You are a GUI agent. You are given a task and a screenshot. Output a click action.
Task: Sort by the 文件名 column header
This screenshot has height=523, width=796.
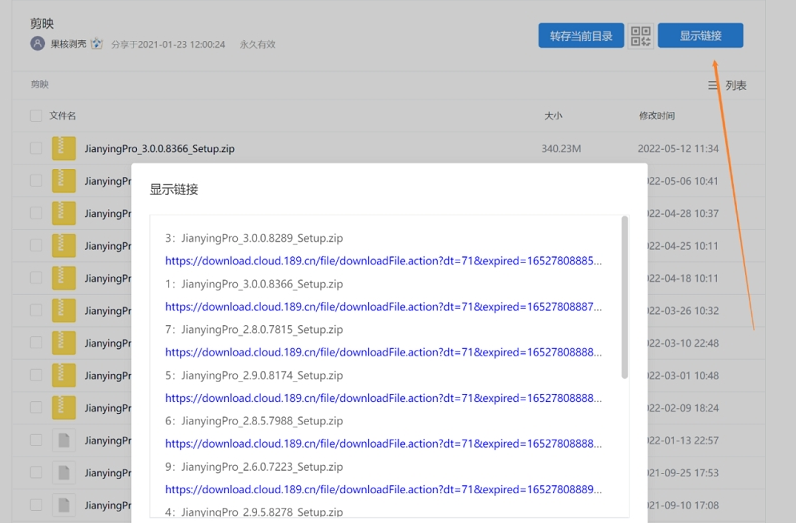62,116
